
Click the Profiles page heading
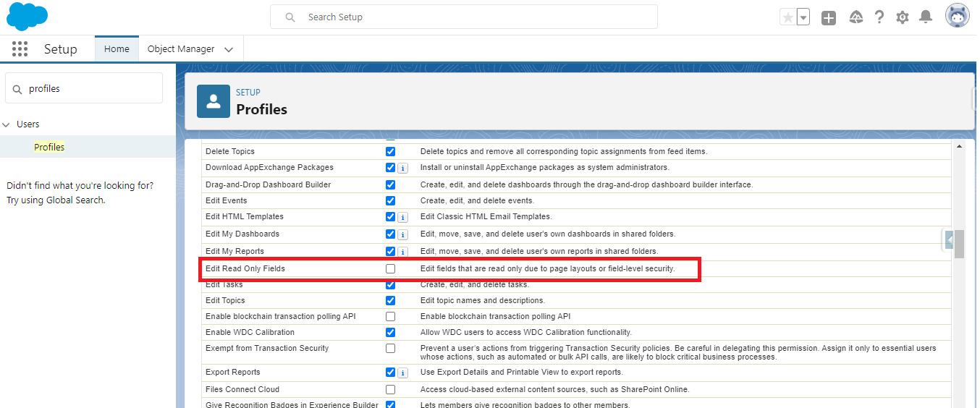tap(261, 109)
